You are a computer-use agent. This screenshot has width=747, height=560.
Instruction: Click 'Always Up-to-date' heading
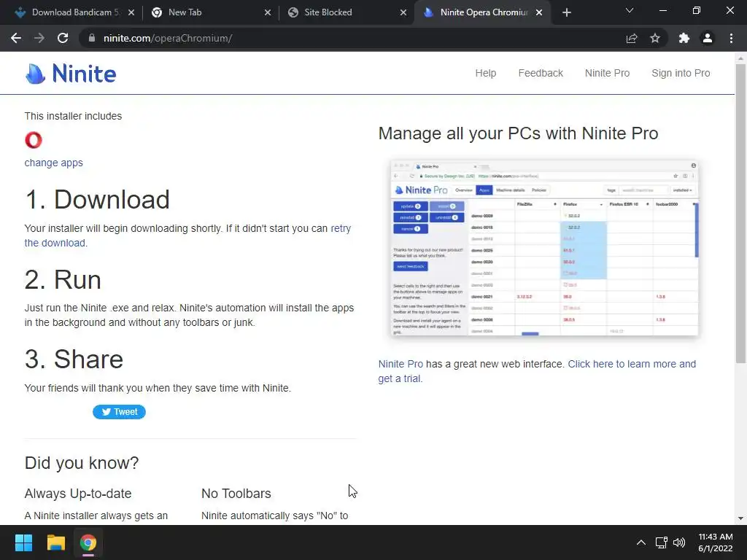(77, 494)
